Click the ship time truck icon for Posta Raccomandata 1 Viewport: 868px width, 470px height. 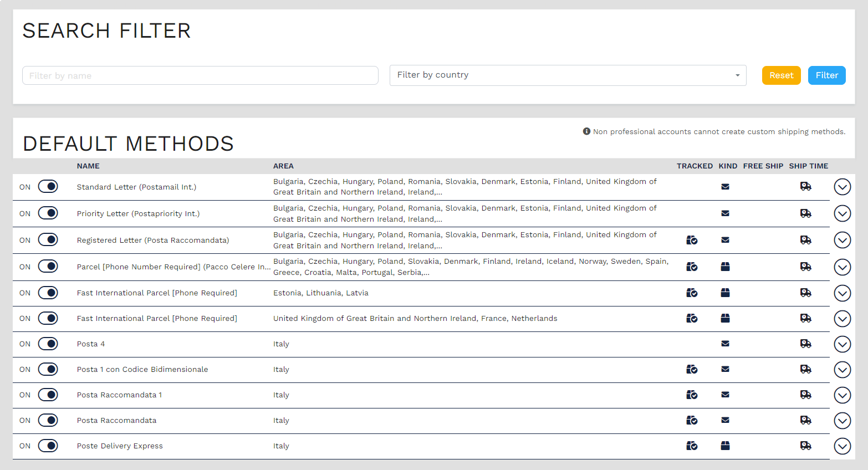[806, 395]
